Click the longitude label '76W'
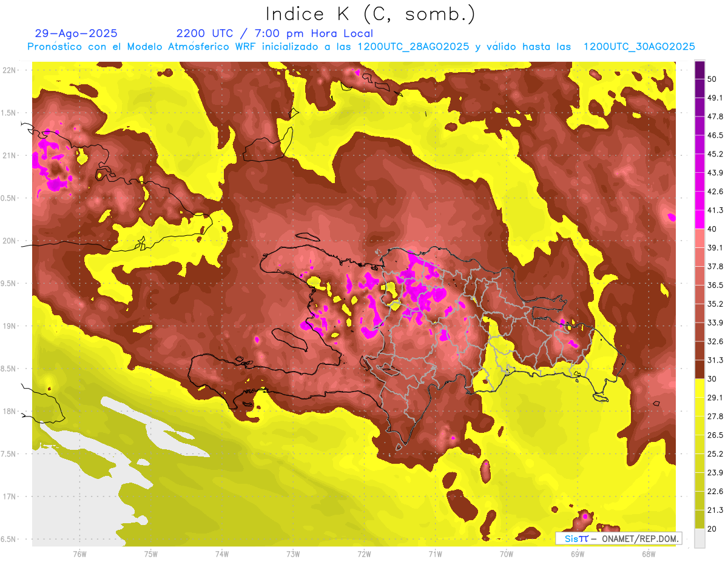728x562 pixels. pyautogui.click(x=79, y=554)
